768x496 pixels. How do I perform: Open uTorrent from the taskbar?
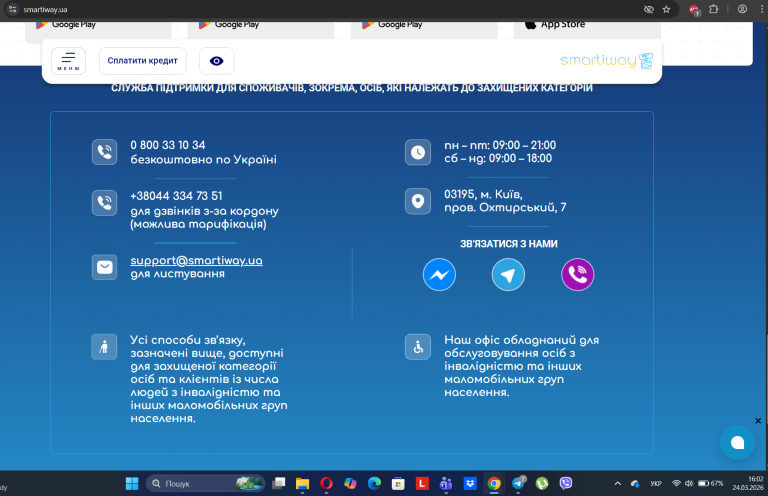pyautogui.click(x=542, y=484)
